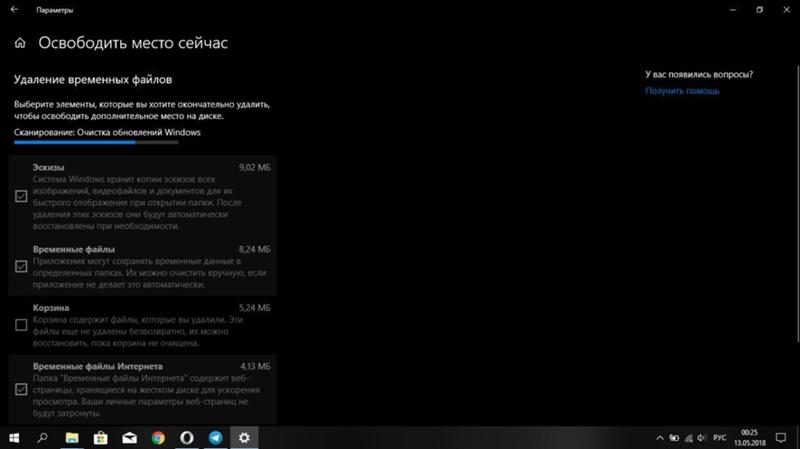Viewport: 800px width, 449px height.
Task: Switch the РУС input language
Action: pyautogui.click(x=720, y=438)
